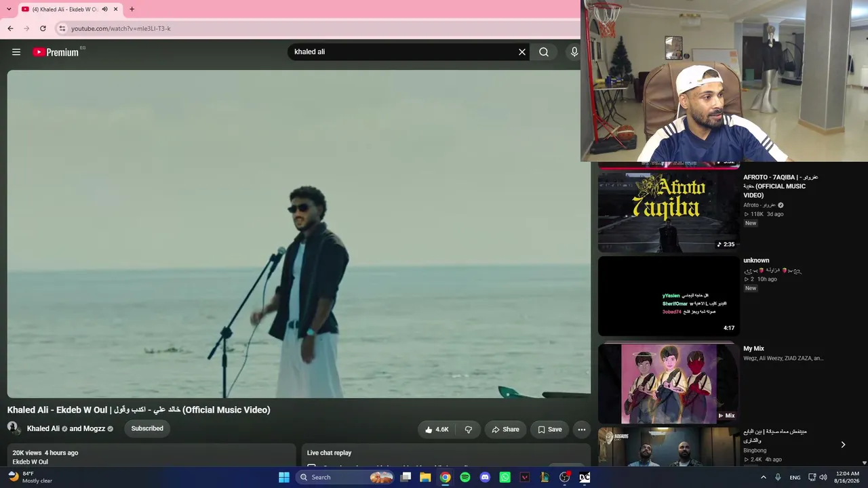Open the 'unknown' video title
Screen dimensions: 868x488
click(756, 260)
